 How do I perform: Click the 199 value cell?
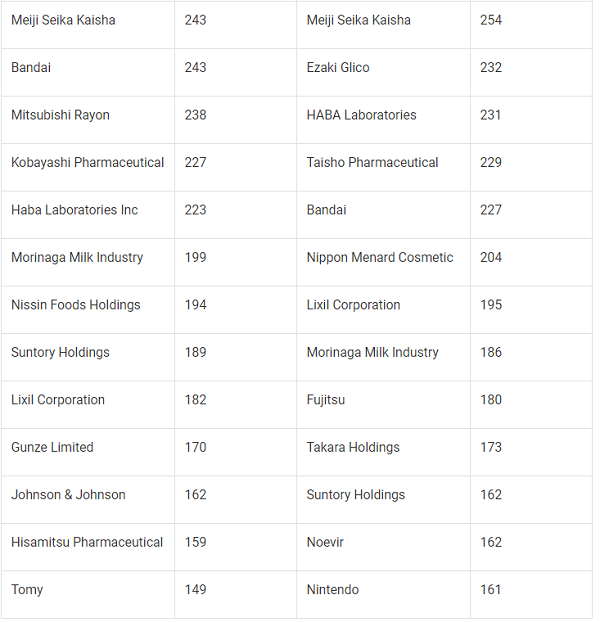196,257
